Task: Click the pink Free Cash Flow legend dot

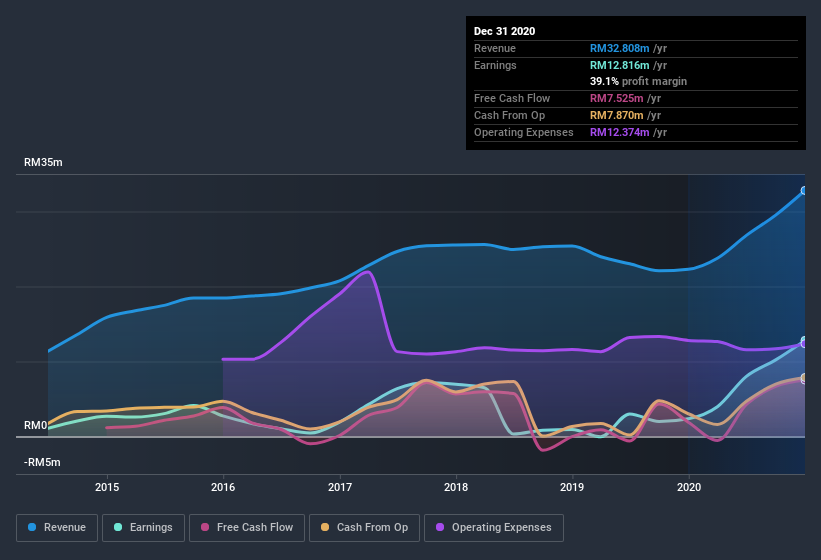Action: 205,527
